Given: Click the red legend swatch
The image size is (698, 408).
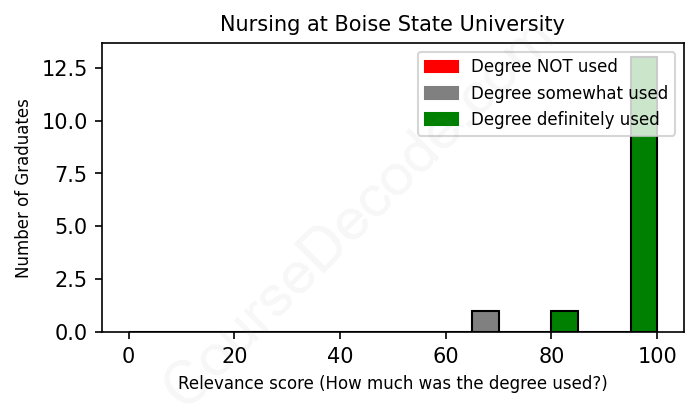Looking at the screenshot, I should click(441, 67).
